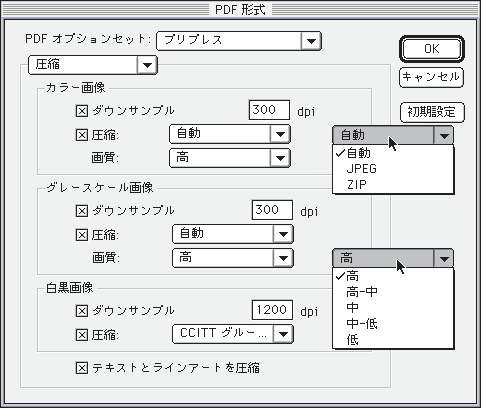This screenshot has height=408, width=481.
Task: Click the OK button
Action: tap(432, 49)
